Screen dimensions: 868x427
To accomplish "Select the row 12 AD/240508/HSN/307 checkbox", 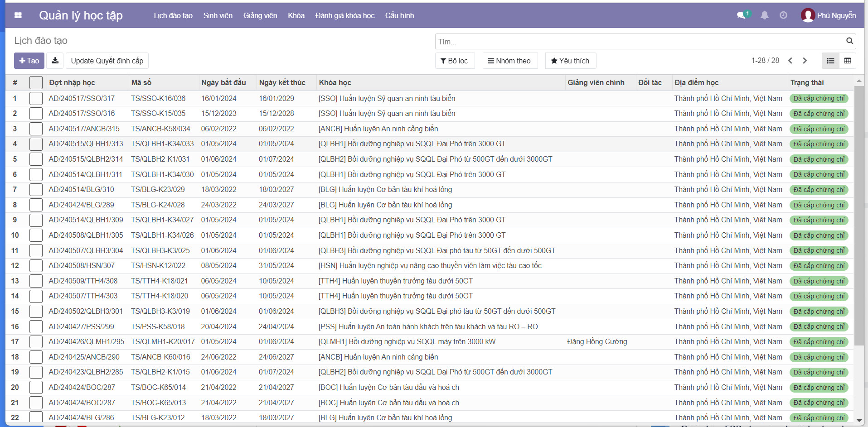I will [x=36, y=266].
